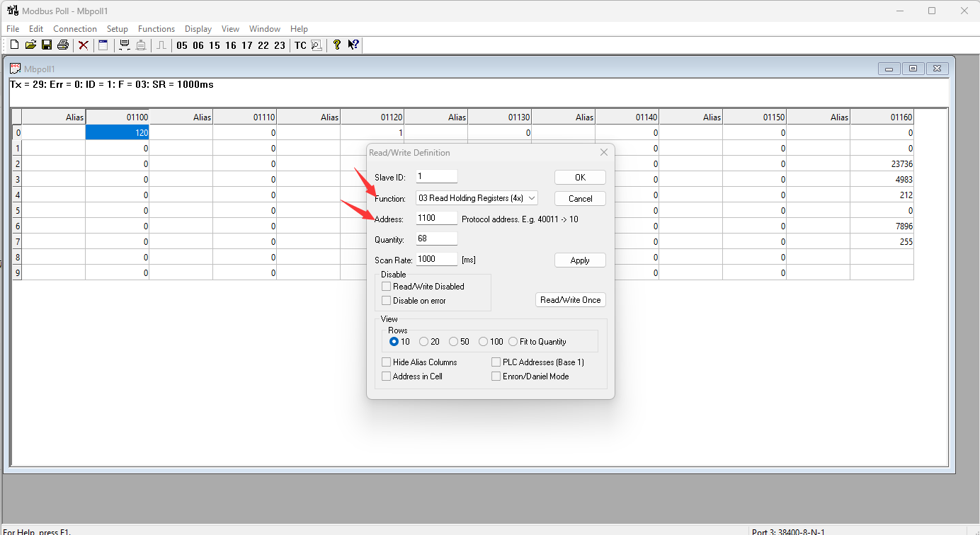Open the Connection menu
Image resolution: width=980 pixels, height=535 pixels.
pos(75,29)
